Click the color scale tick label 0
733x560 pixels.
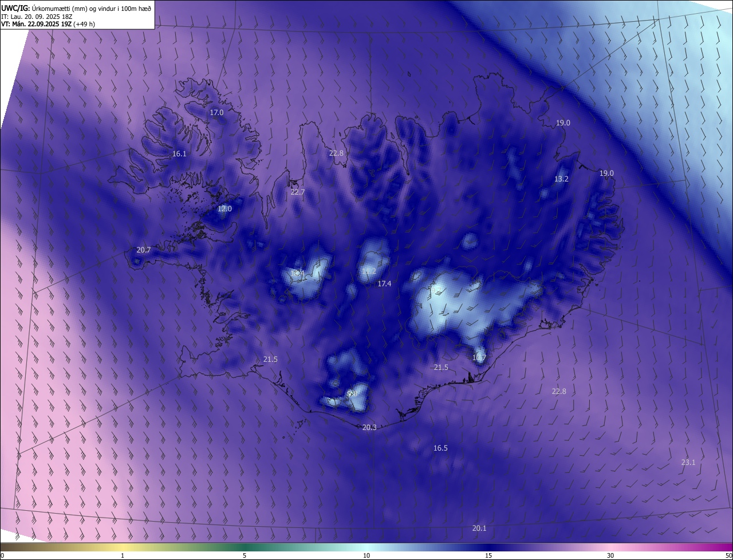pyautogui.click(x=2, y=555)
